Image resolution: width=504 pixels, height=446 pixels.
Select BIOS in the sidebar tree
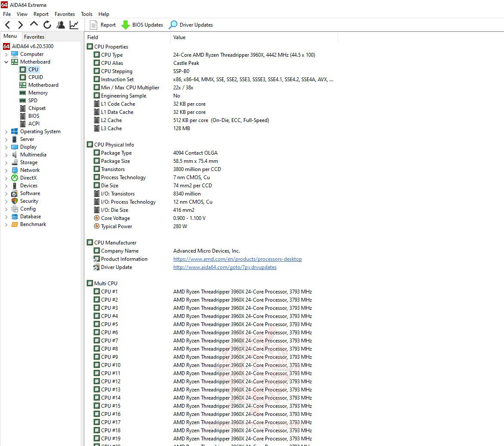(29, 116)
